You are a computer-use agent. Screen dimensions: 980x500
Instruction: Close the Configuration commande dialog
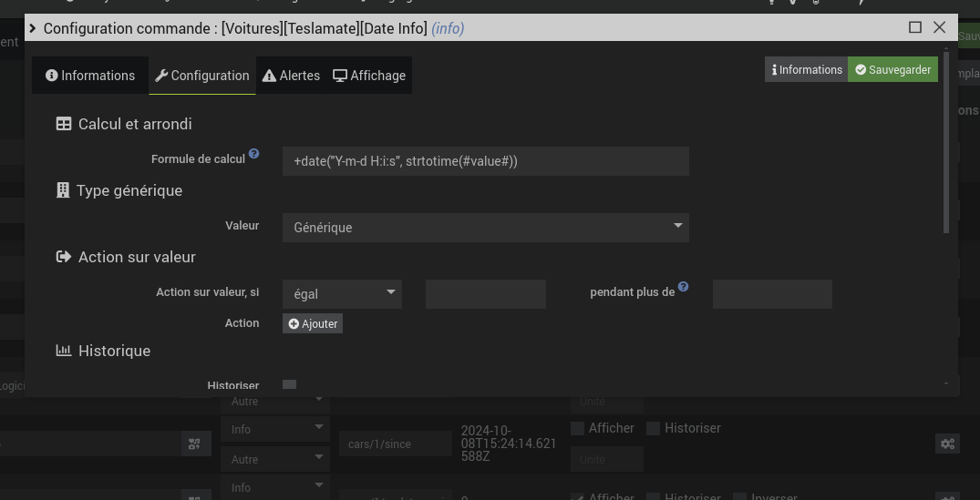pos(940,27)
